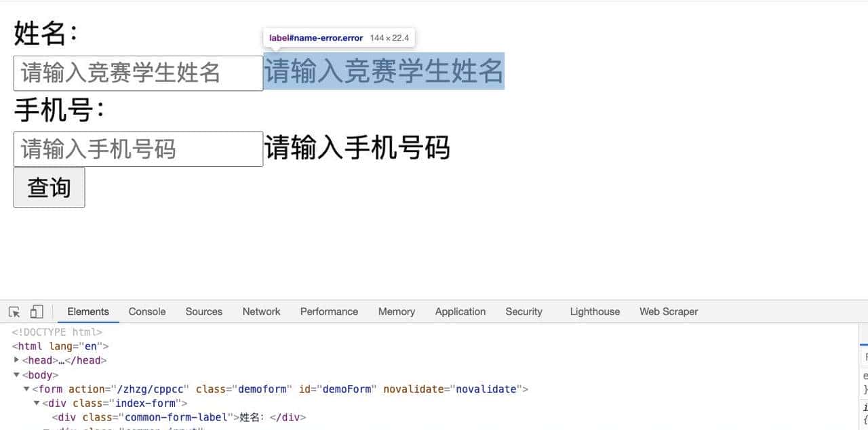Viewport: 868px width, 430px height.
Task: Select the common-form-label div in DOM tree
Action: pos(176,417)
